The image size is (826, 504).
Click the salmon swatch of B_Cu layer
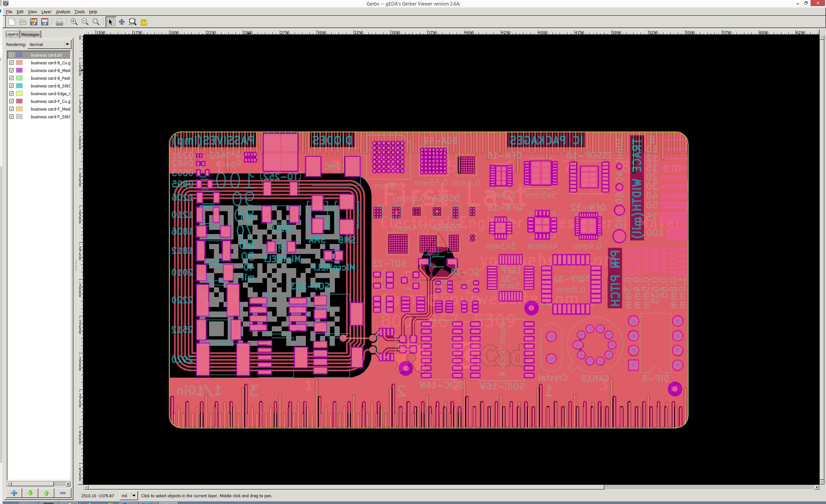(19, 63)
